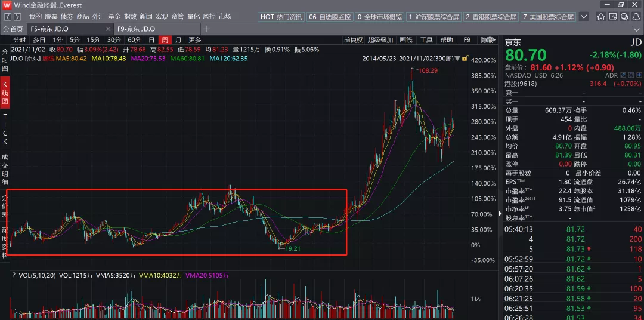Screen dimensions: 644x320
Task: Click the Wind logo icon in title bar
Action: 7,5
